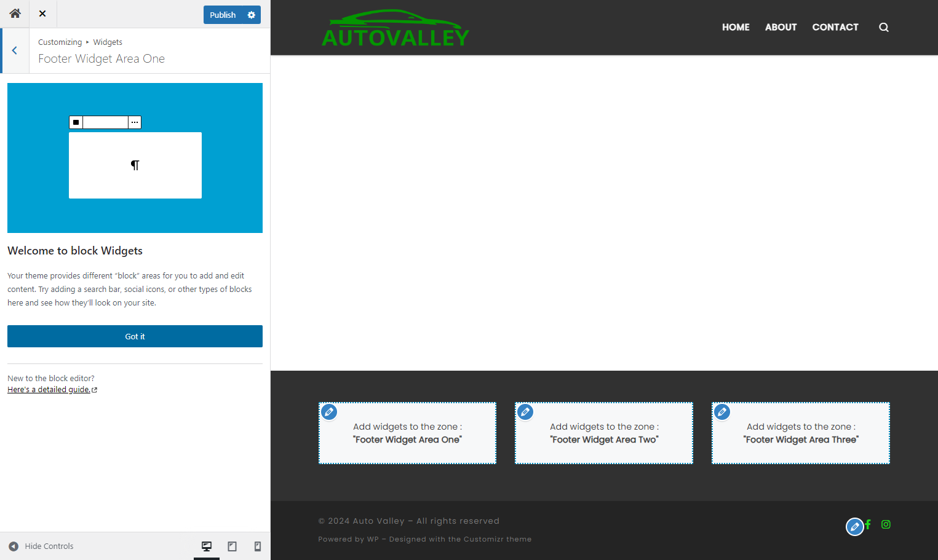Click the 'Footer Widget Area One' placeholder box

click(407, 433)
